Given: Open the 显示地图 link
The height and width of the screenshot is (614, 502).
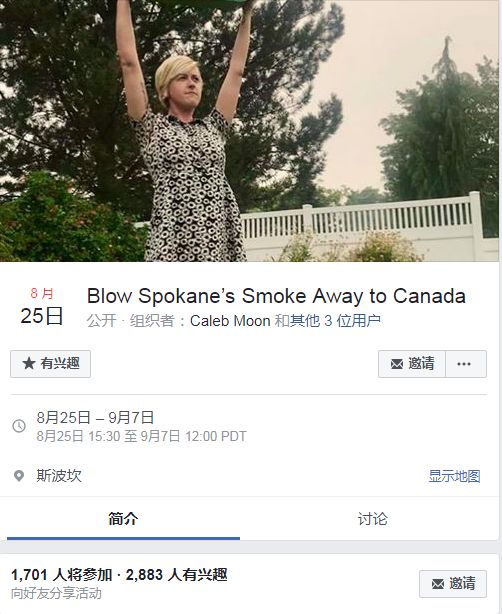Looking at the screenshot, I should coord(454,476).
